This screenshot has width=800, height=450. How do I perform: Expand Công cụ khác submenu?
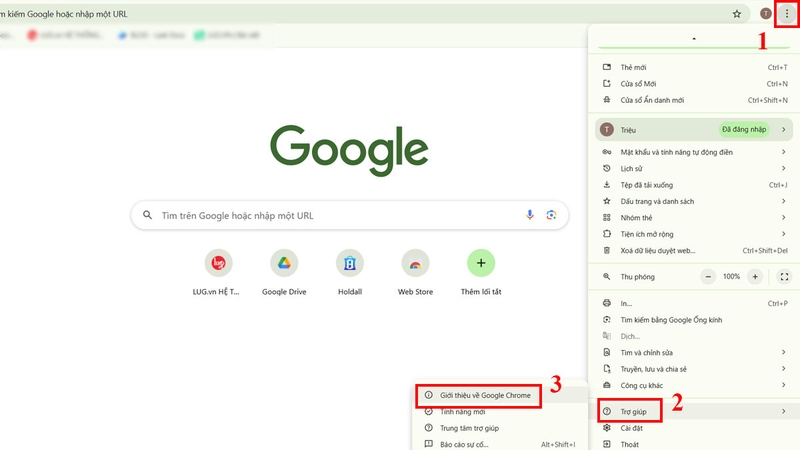[x=694, y=385]
